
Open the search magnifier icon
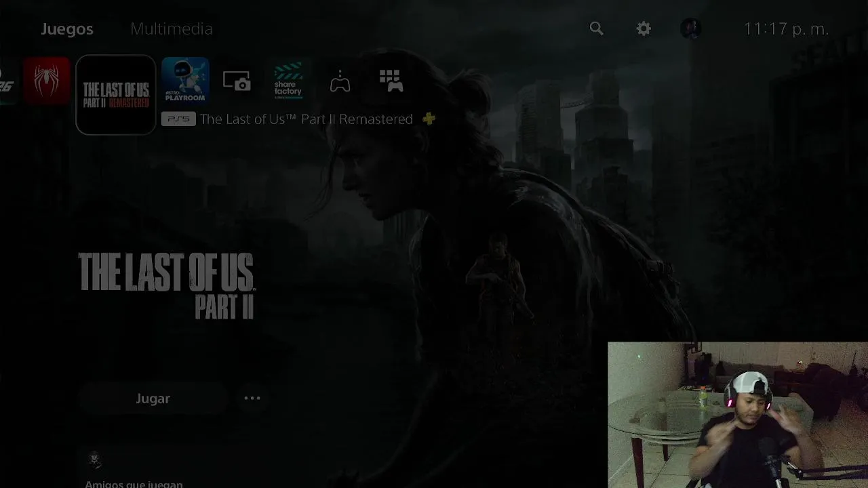(596, 28)
